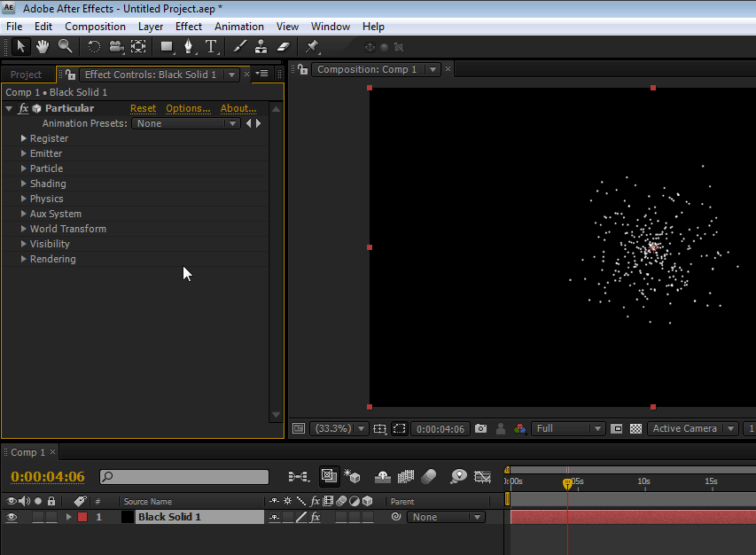Screen dimensions: 756x555
Task: Click Always Preview This View icon
Action: (299, 429)
